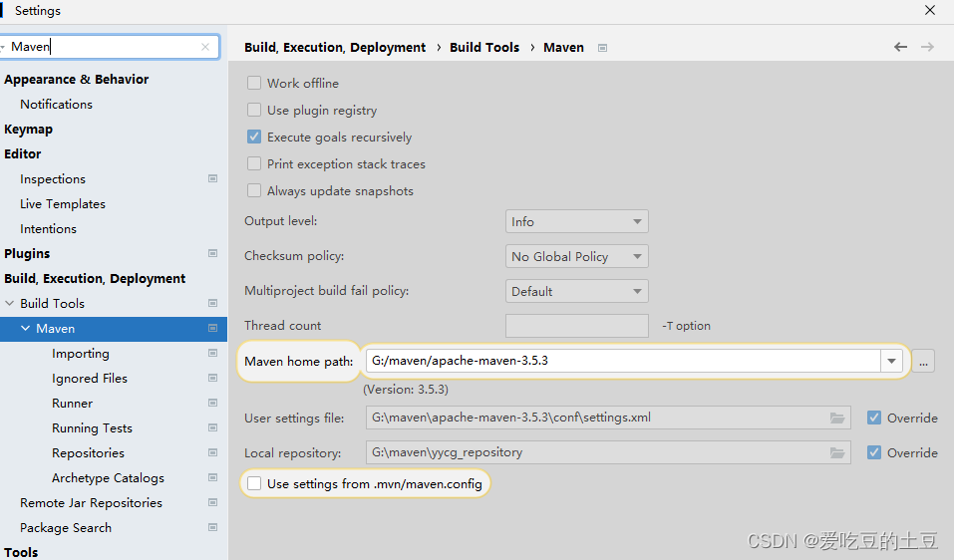The image size is (954, 560).
Task: Open Build, Execution, Deployment category
Action: coord(95,278)
